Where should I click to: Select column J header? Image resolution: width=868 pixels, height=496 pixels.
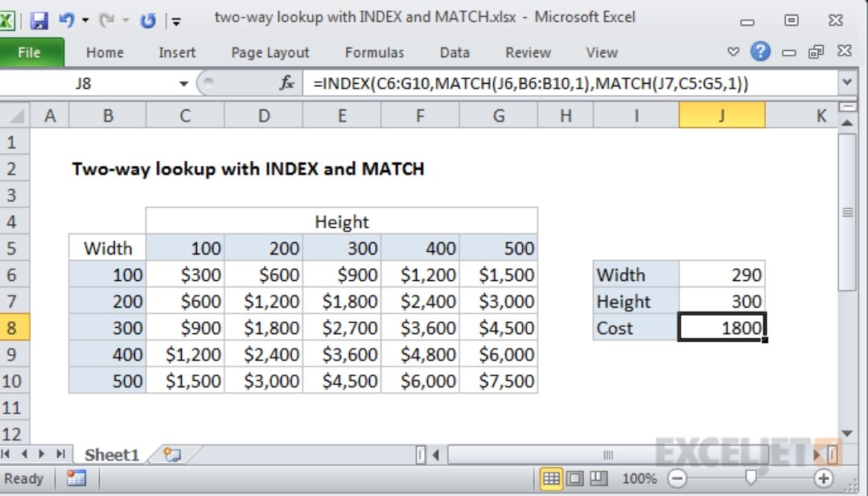click(722, 115)
